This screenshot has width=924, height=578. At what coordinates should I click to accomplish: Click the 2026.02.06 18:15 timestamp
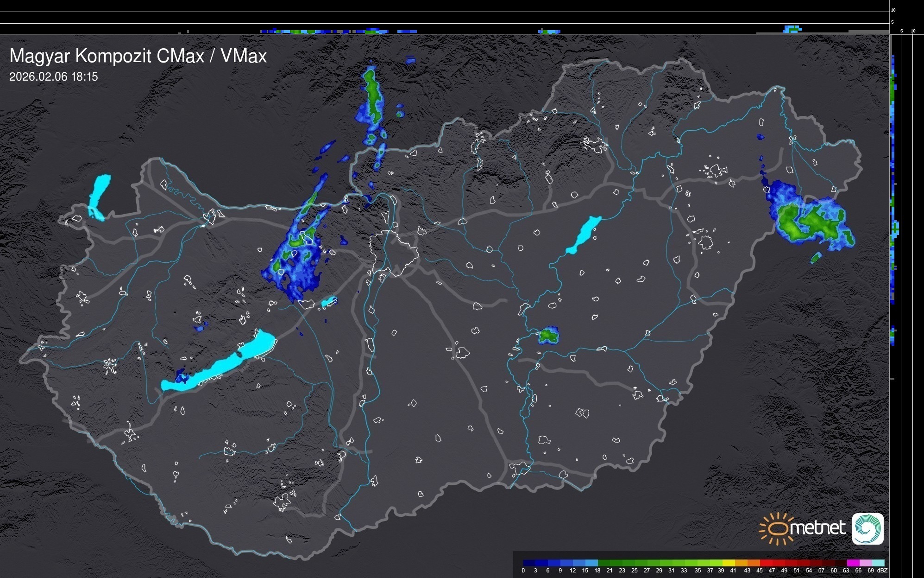(x=54, y=77)
